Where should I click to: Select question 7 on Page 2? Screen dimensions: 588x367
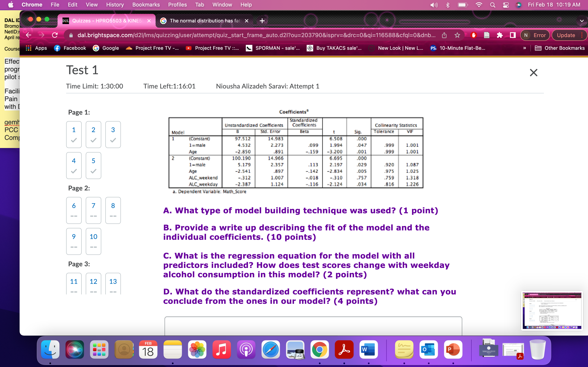[x=93, y=210]
